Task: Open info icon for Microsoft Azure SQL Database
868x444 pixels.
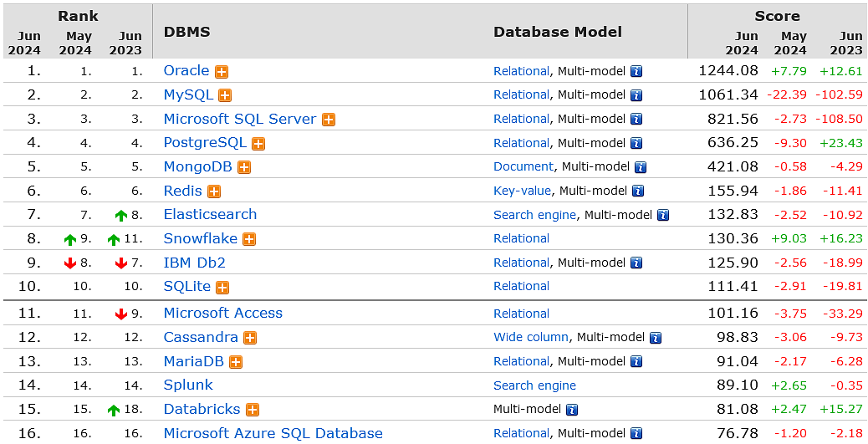Action: point(636,433)
